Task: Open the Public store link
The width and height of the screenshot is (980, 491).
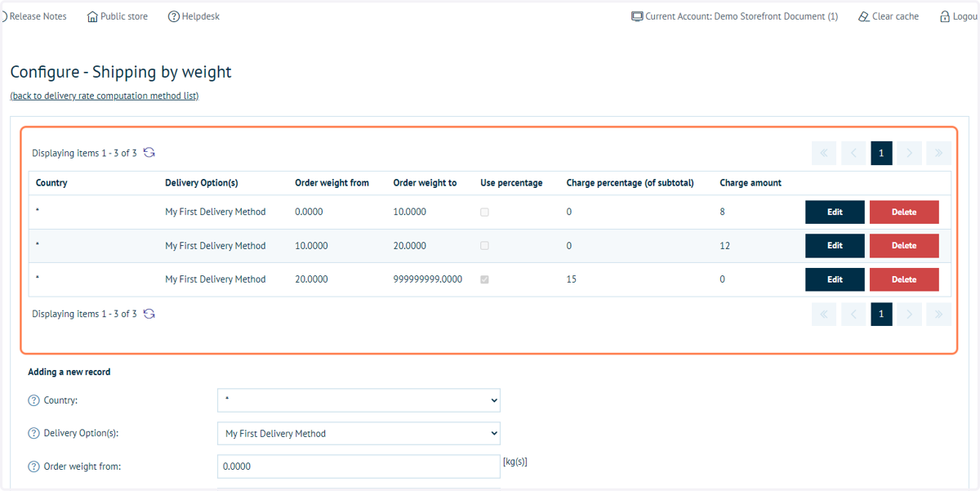Action: coord(118,16)
